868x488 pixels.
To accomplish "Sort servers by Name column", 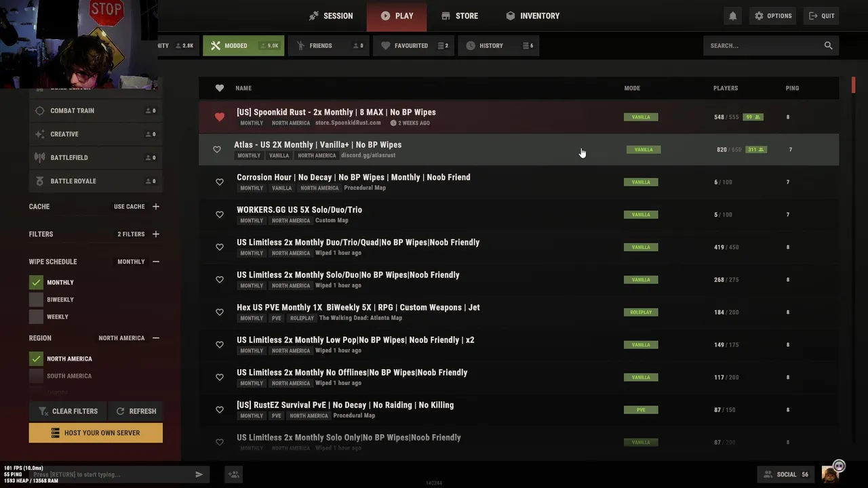I will pos(243,88).
